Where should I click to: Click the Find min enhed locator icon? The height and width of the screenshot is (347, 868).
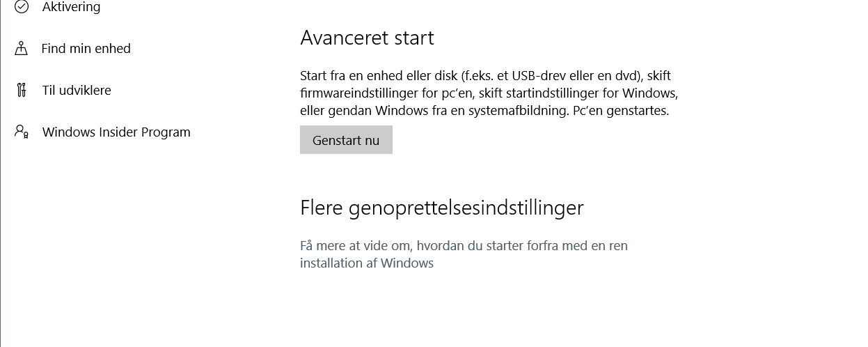(22, 49)
